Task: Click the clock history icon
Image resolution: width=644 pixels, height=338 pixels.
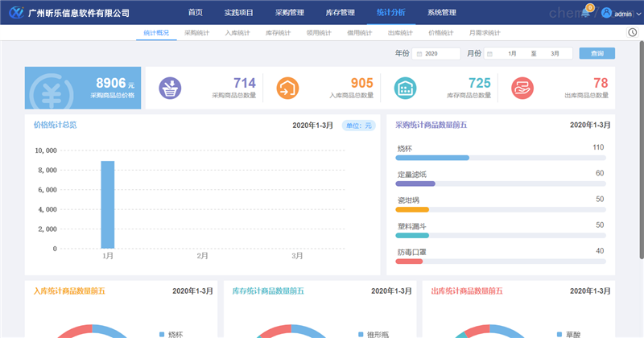Action: tap(632, 33)
